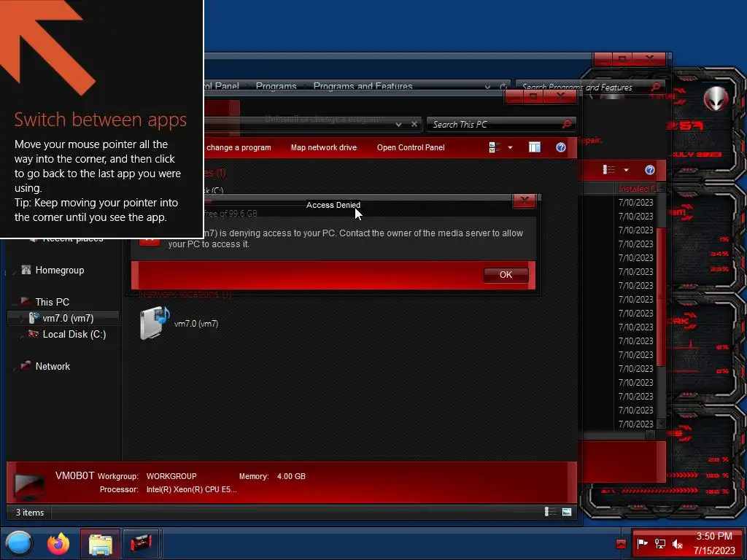Open the Control Panel taskbar item
The width and height of the screenshot is (747, 560).
click(141, 543)
